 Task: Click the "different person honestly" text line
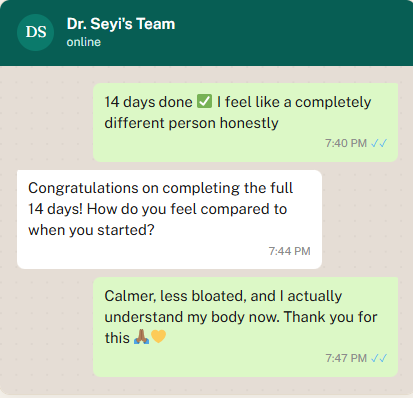coord(191,123)
